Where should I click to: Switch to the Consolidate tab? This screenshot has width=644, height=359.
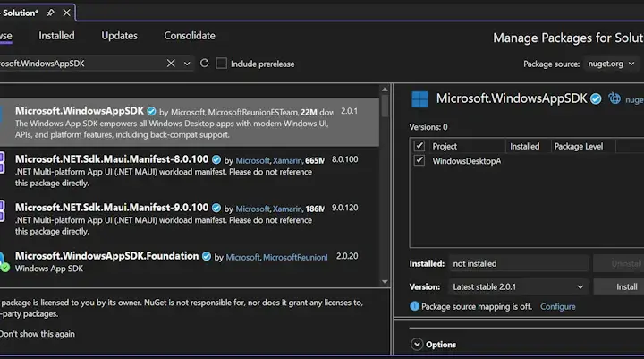tap(190, 36)
